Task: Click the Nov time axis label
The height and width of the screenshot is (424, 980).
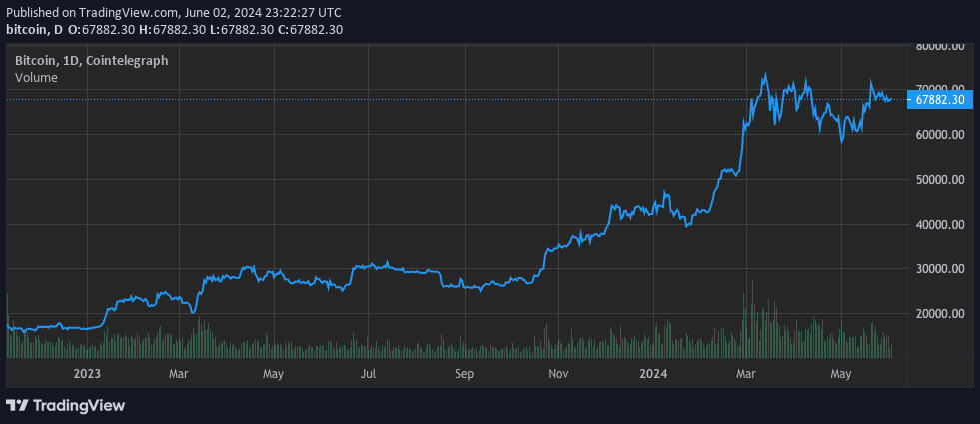Action: [x=558, y=374]
